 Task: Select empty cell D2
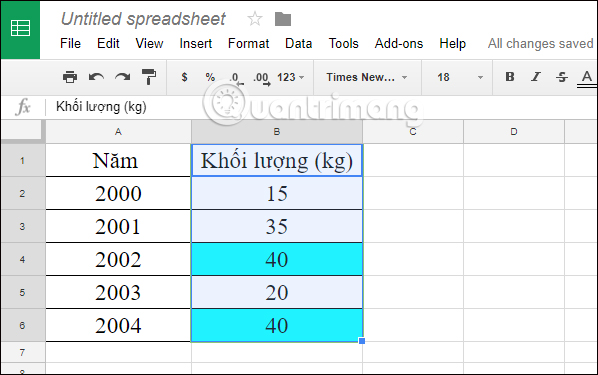[514, 193]
